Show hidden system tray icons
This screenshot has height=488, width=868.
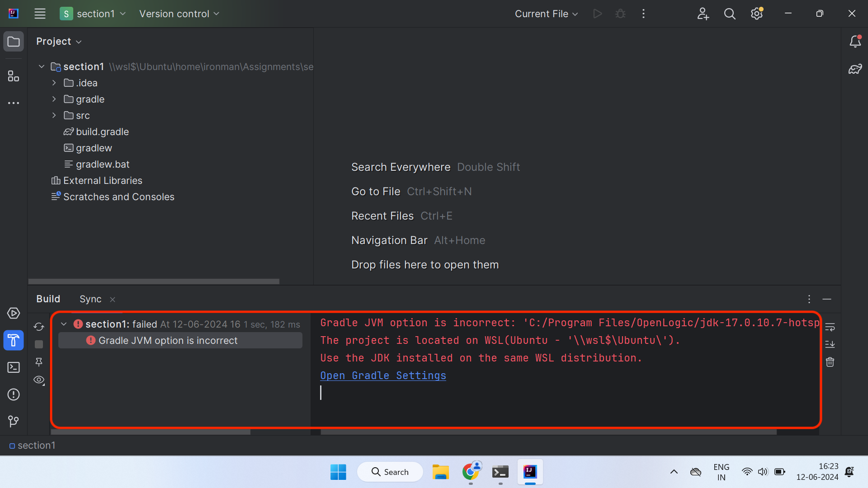tap(674, 472)
